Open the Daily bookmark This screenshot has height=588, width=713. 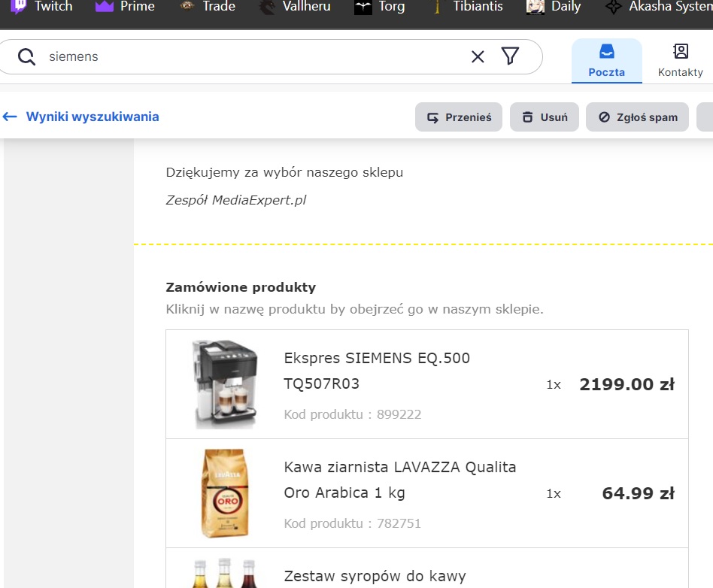coord(554,7)
